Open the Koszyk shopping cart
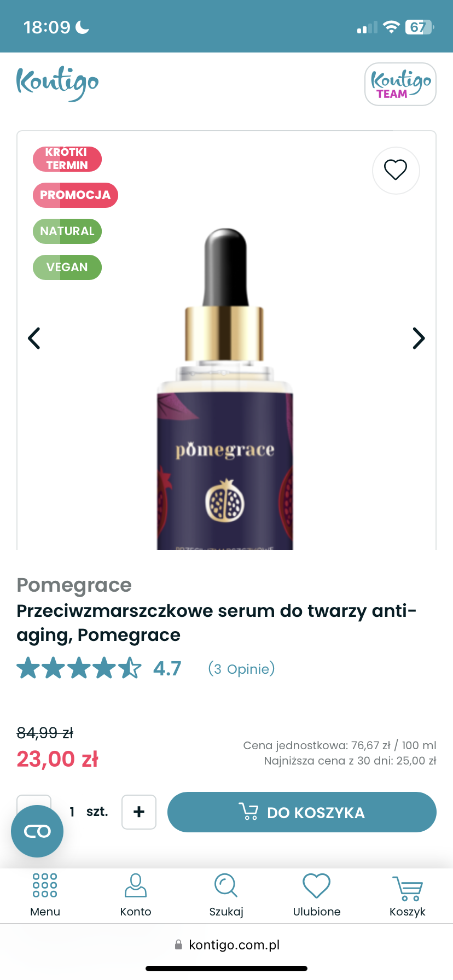453x980 pixels. point(408,895)
